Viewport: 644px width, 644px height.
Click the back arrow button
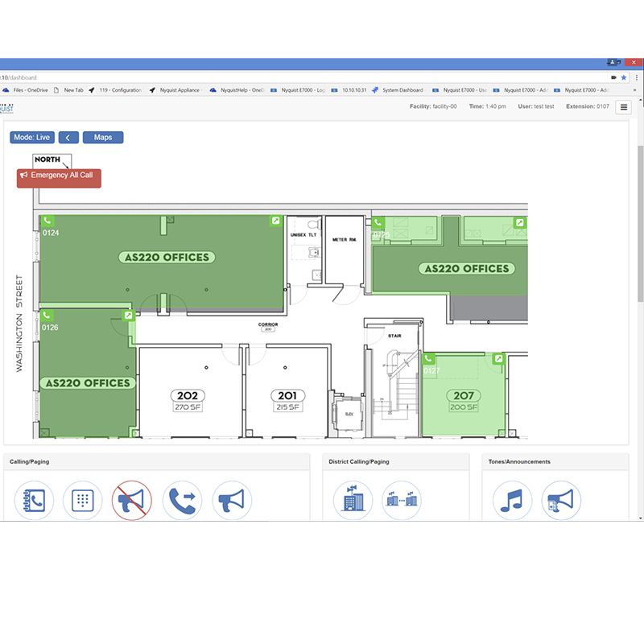click(68, 137)
